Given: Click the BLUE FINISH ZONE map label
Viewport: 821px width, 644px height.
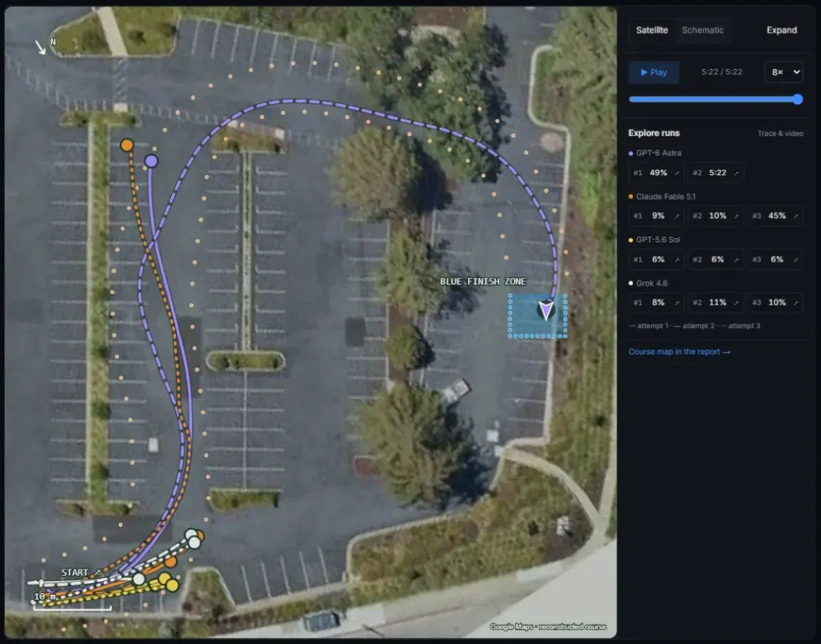Looking at the screenshot, I should pyautogui.click(x=483, y=281).
